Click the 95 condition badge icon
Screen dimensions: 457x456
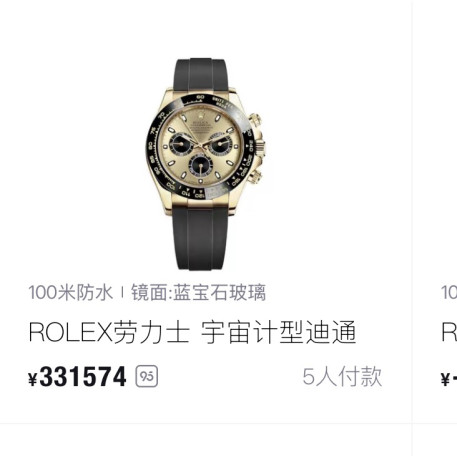[x=147, y=377]
